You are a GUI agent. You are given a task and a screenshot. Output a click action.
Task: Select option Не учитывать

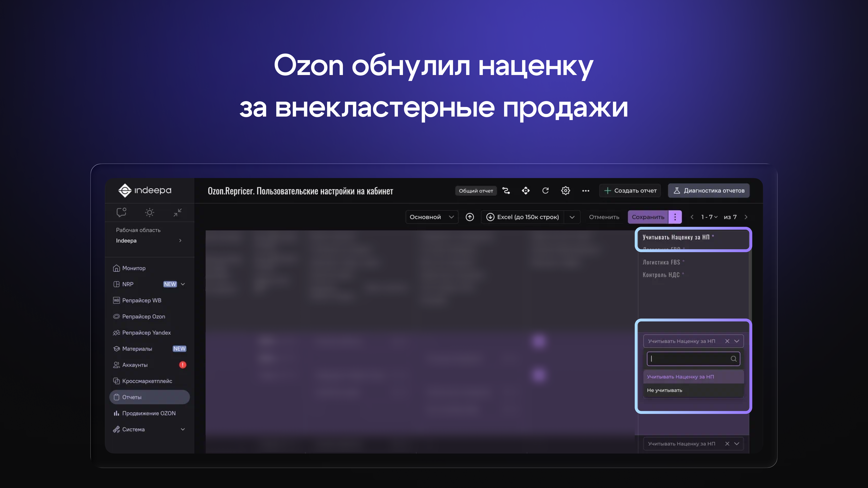(x=693, y=390)
